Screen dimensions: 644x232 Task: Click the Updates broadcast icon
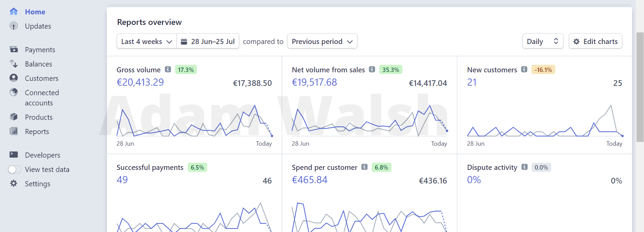coord(14,26)
